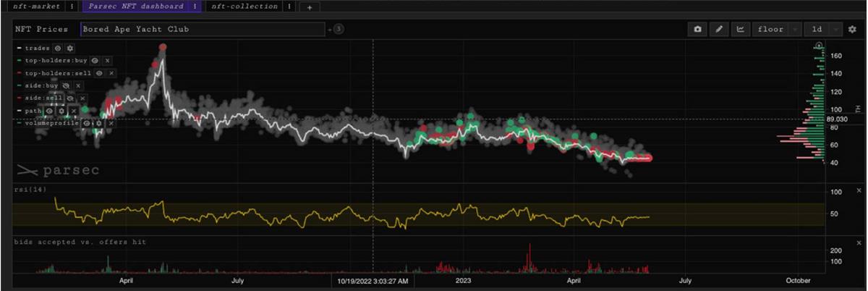
Task: Open the nft-market tab options menu
Action: 71,7
